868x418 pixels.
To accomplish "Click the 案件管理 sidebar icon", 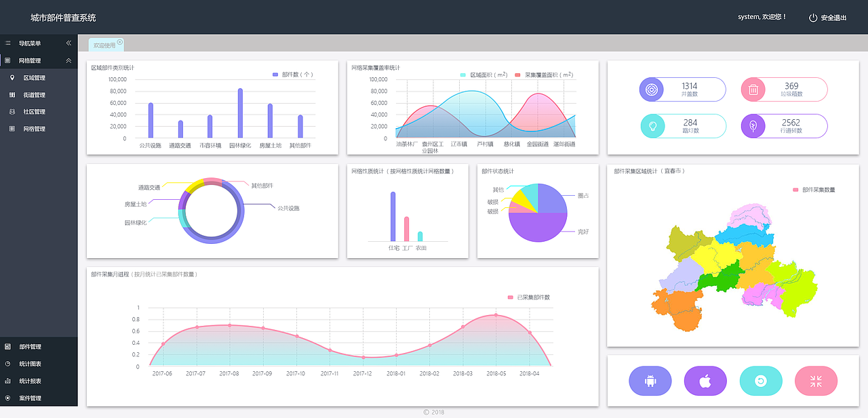I will (x=7, y=398).
